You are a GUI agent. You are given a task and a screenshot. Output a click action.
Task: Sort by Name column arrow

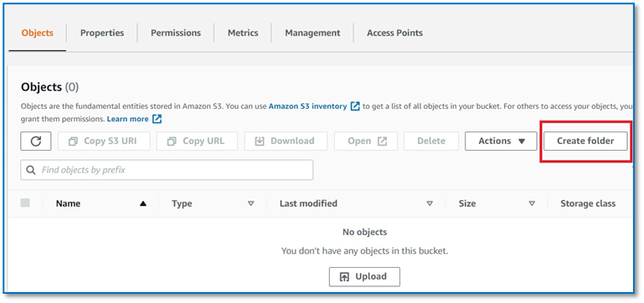pyautogui.click(x=143, y=203)
